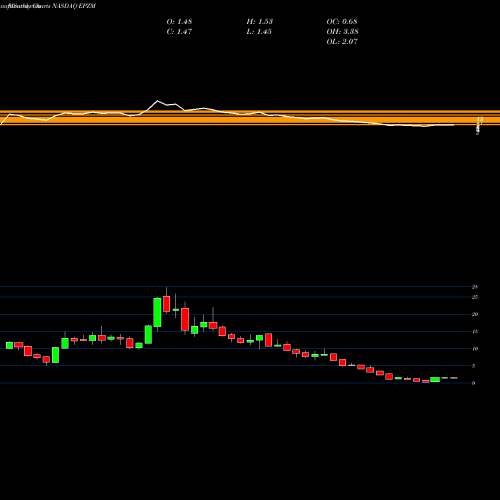This screenshot has width=500, height=500.
Task: Click the 20 price axis label
Action: [x=475, y=314]
